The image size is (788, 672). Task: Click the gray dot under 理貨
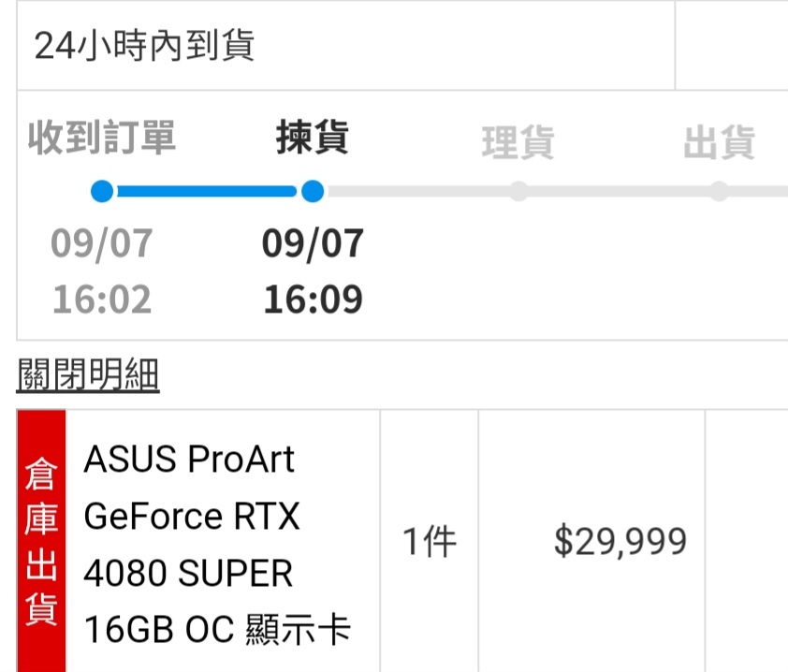pyautogui.click(x=518, y=192)
